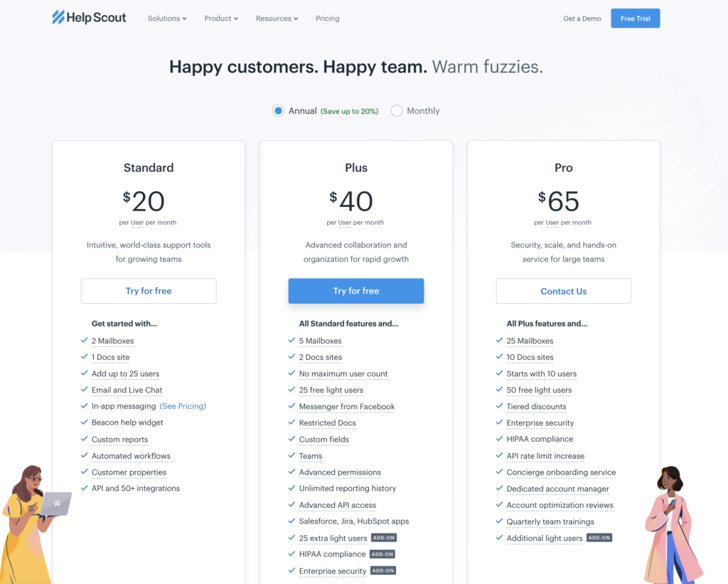Click Plus plan HIPAA compliance add-on
This screenshot has height=584, width=728.
tap(333, 554)
